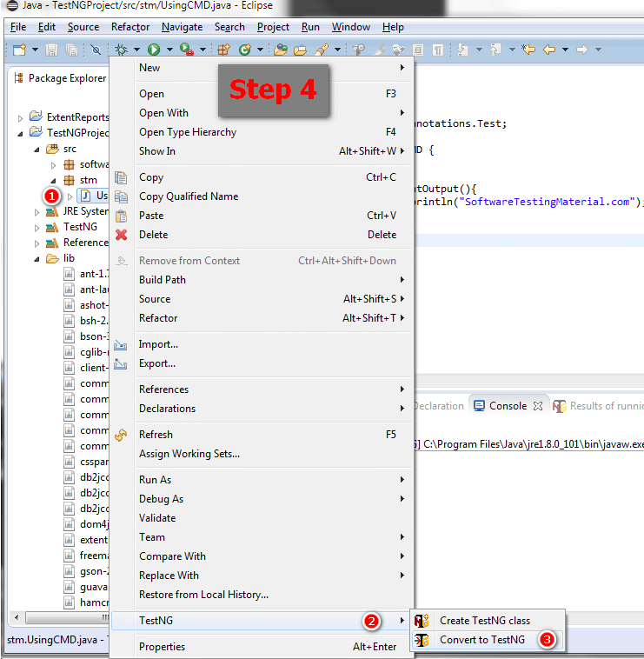Screen dimensions: 644x659
Task: Choose Import... from context menu
Action: click(x=262, y=344)
